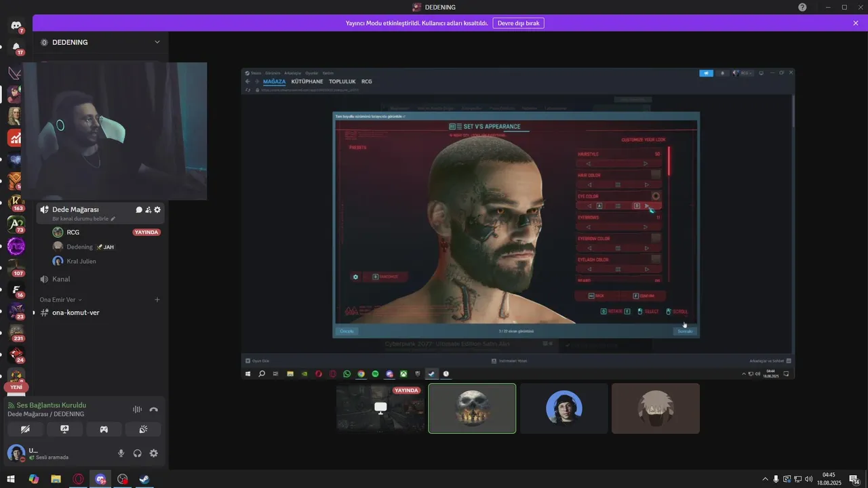
Task: Open Opera browser from the taskbar
Action: [x=79, y=479]
